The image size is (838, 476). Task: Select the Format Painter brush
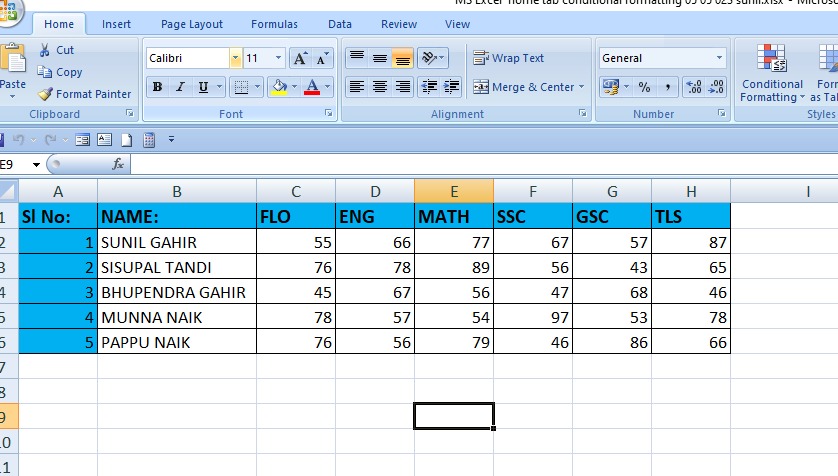click(46, 94)
